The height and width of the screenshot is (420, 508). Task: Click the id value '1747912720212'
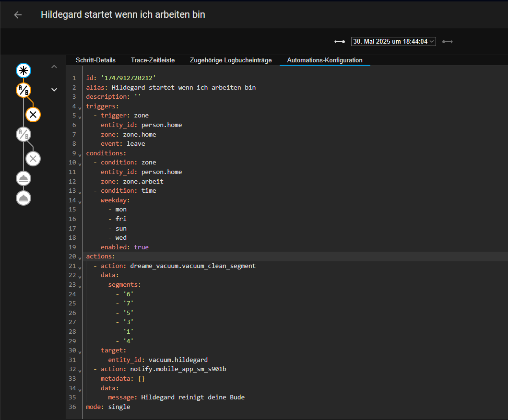tap(128, 78)
